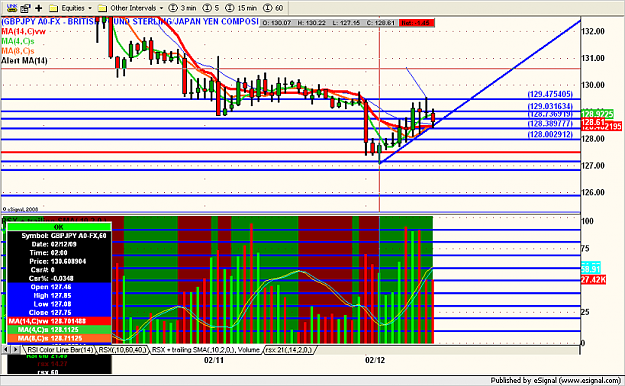The image size is (625, 386).
Task: Click the green MA(4,C)s 128.1125 row
Action: tap(59, 330)
